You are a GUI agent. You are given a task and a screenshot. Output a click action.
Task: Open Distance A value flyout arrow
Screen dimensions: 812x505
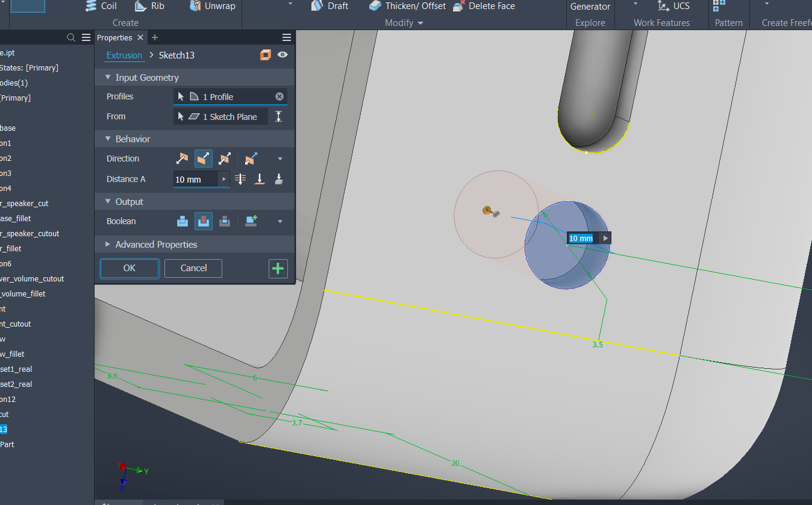pos(224,179)
